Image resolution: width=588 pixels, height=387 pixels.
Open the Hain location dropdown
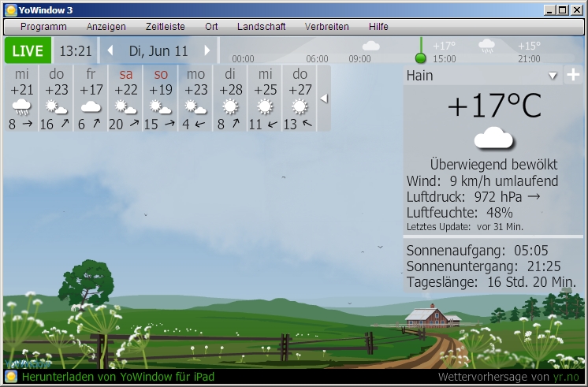[553, 76]
